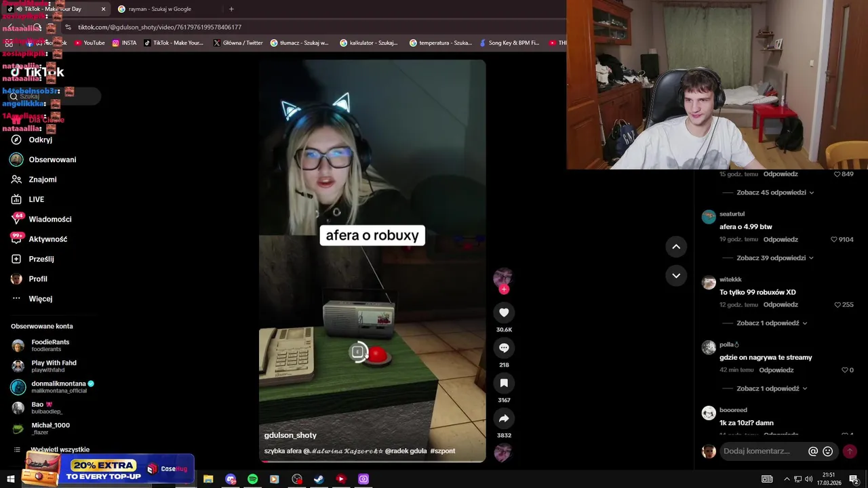
Task: Reply to polla's comment with Odpowiedz
Action: tap(776, 370)
